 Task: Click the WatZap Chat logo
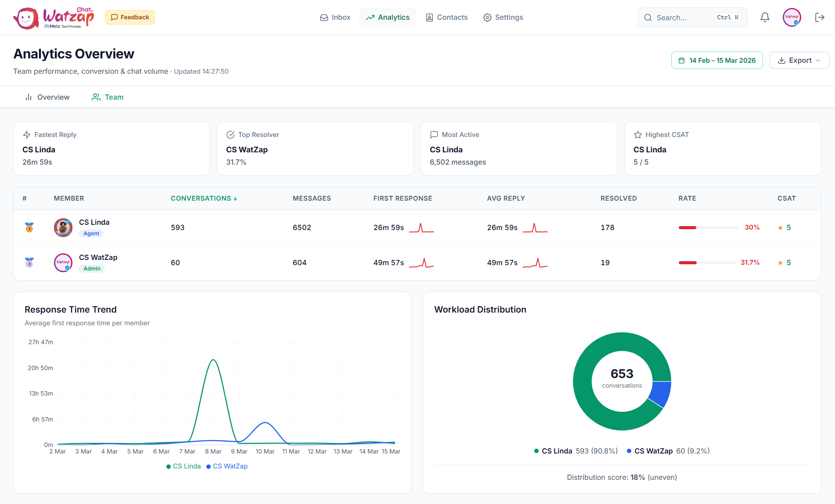pos(54,18)
